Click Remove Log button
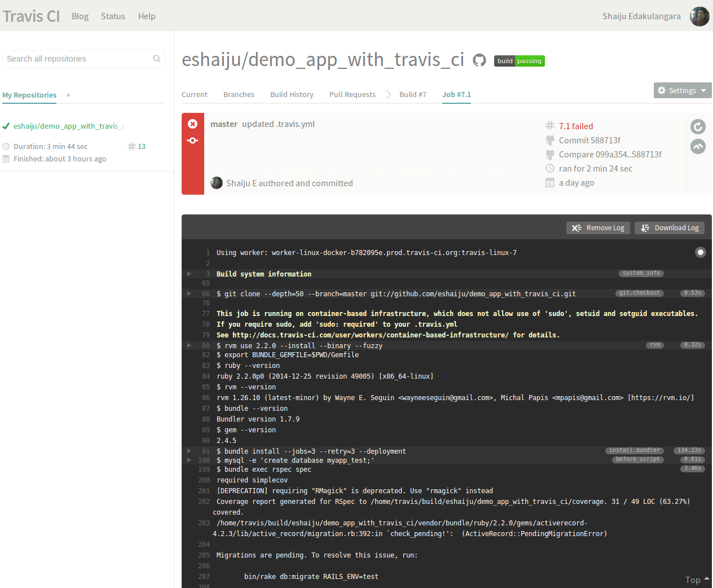The width and height of the screenshot is (713, 588). coord(598,228)
